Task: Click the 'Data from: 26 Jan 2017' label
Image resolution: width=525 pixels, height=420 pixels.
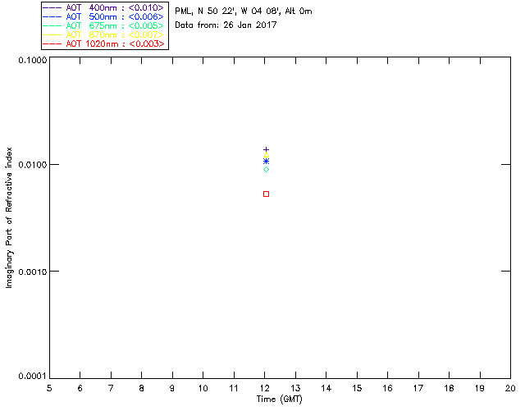Action: (226, 25)
